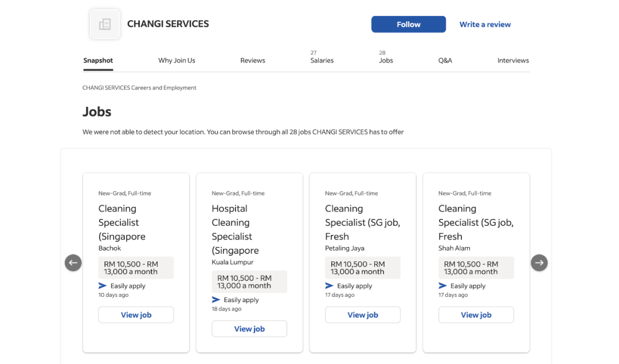Follow Changi Services company
619x364 pixels.
click(x=409, y=25)
